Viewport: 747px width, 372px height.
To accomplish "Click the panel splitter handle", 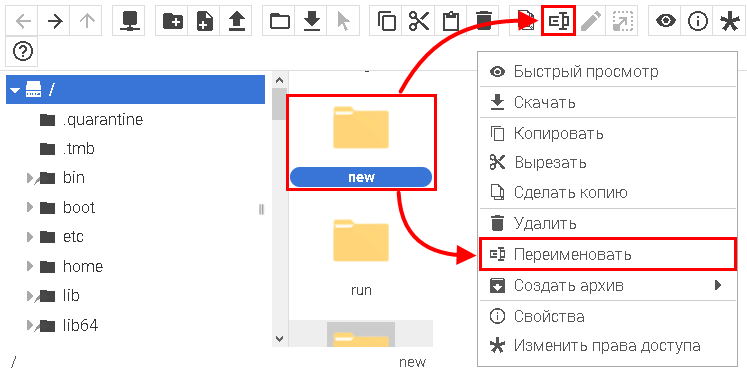I will click(x=262, y=210).
